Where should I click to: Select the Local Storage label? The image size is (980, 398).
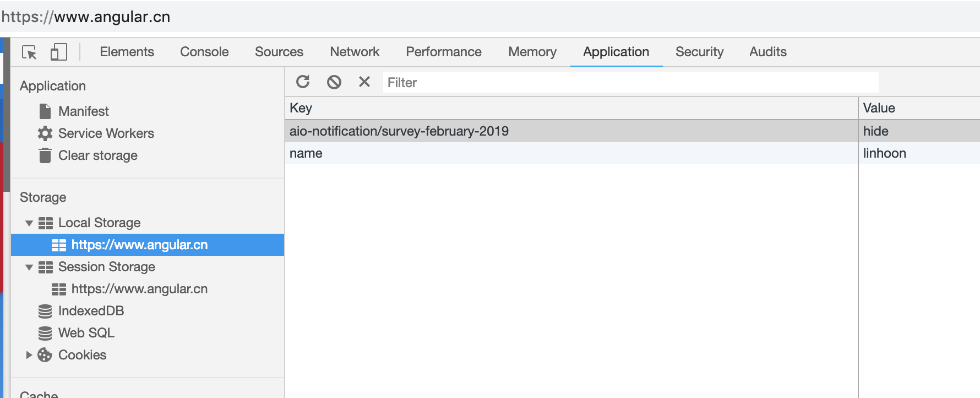click(100, 223)
